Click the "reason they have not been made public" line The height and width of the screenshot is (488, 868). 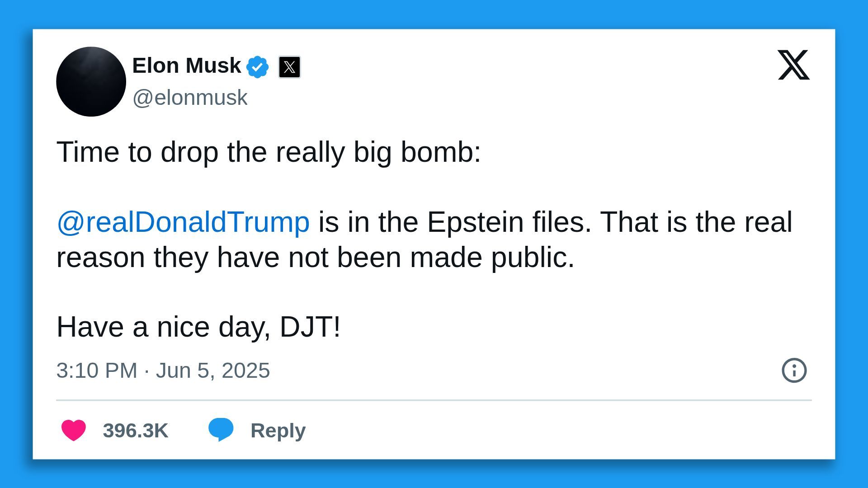315,257
